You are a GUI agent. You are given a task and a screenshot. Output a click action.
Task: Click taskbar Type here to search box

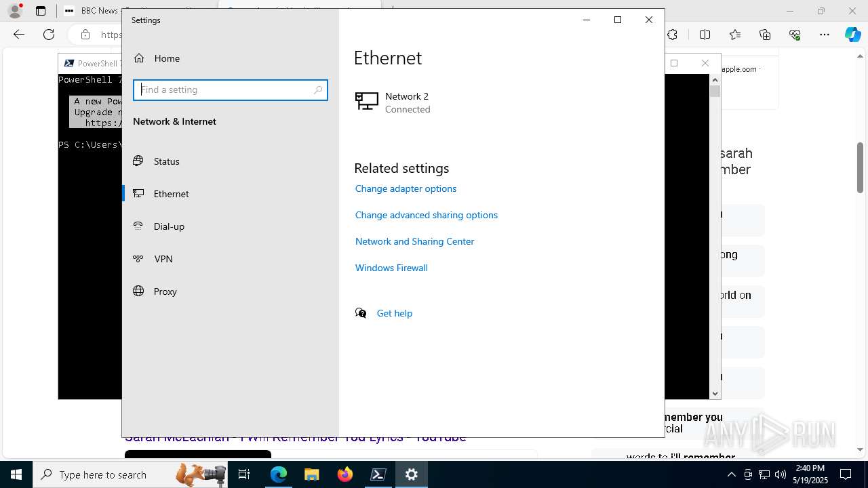[x=130, y=474]
